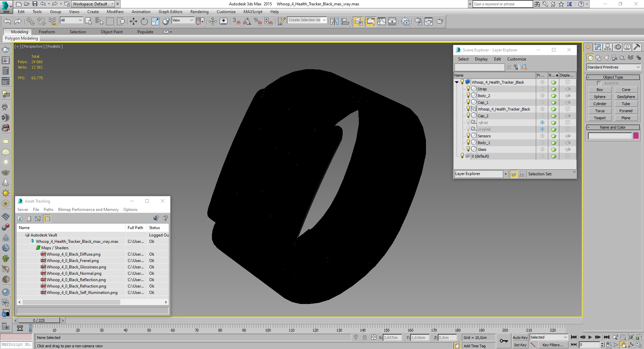Toggle the Percent Snap icon
Viewport: 644px width, 349px height.
coord(258,21)
